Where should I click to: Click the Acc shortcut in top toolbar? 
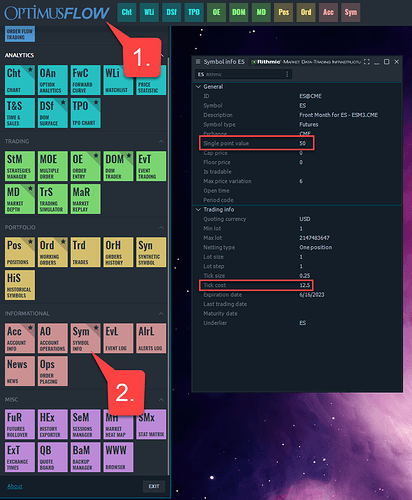(x=328, y=12)
